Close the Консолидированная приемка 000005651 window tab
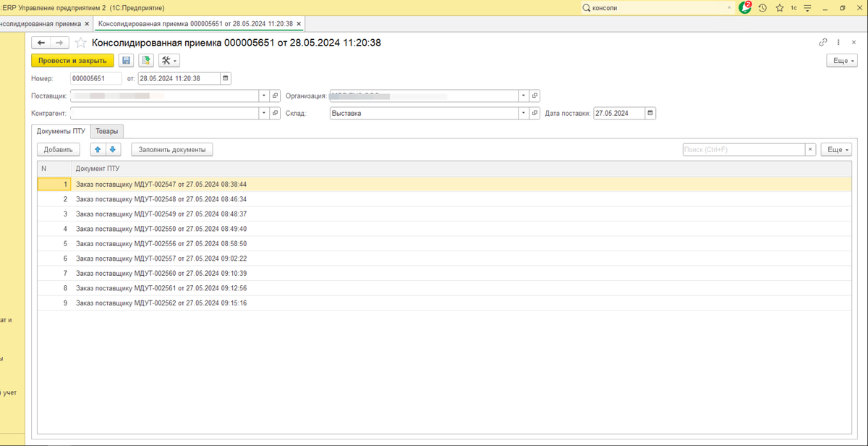Viewport: 868px width, 446px height. pyautogui.click(x=299, y=24)
